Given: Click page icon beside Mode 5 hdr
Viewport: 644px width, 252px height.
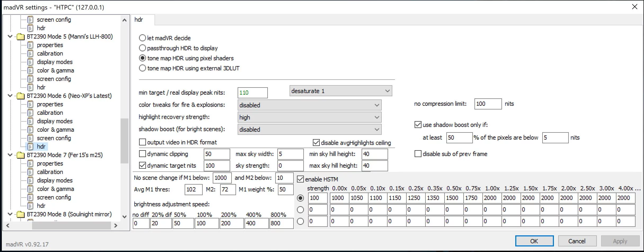Looking at the screenshot, I should point(30,87).
